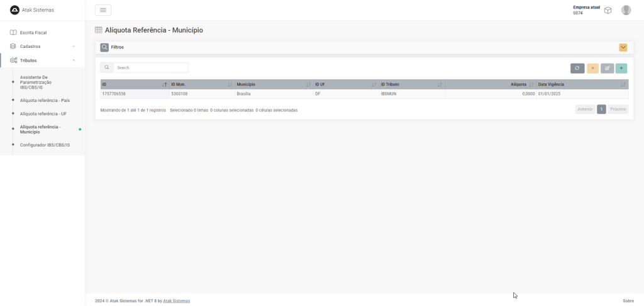Go to Configurador IBS/CBS/IS
Screen dimensions: 644x306
(45, 145)
